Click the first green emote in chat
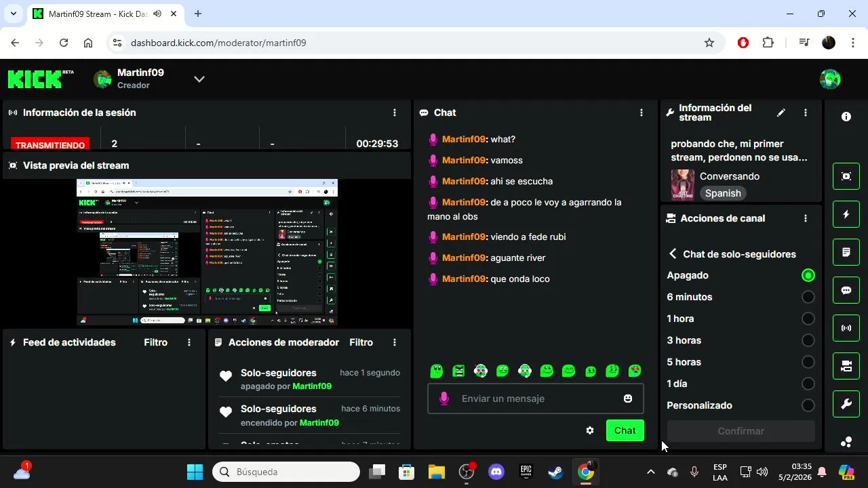Screen dimensions: 868x488 437,371
